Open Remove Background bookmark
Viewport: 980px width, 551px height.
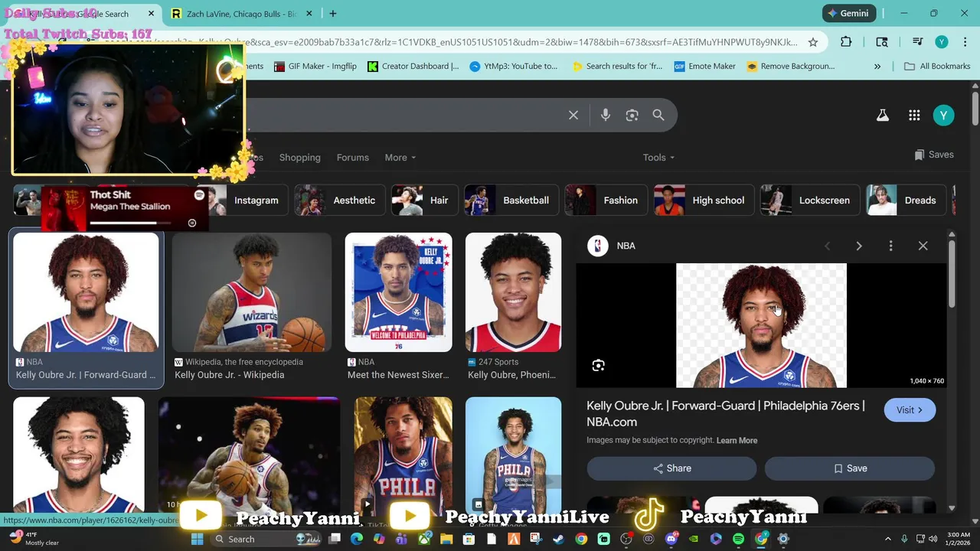tap(790, 67)
